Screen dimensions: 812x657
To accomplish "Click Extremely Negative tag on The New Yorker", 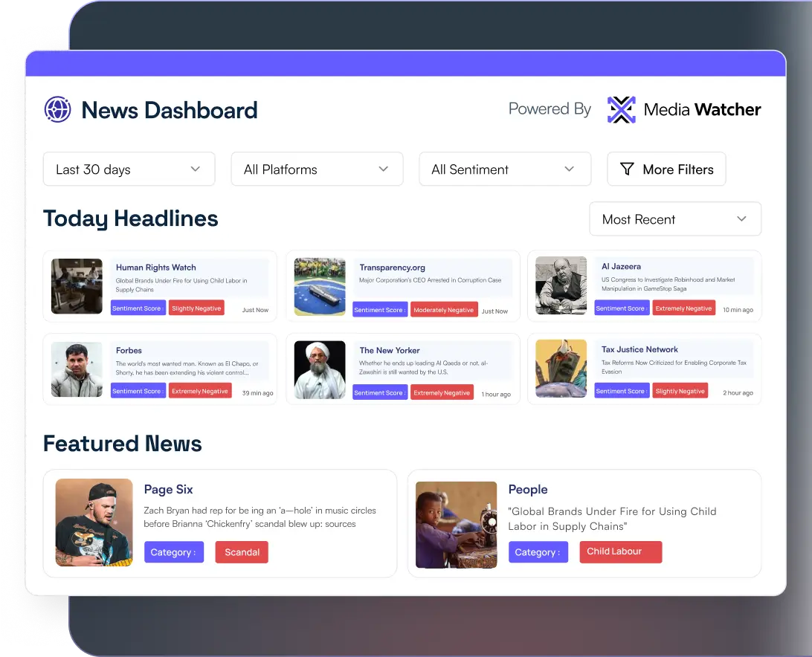I will (442, 392).
